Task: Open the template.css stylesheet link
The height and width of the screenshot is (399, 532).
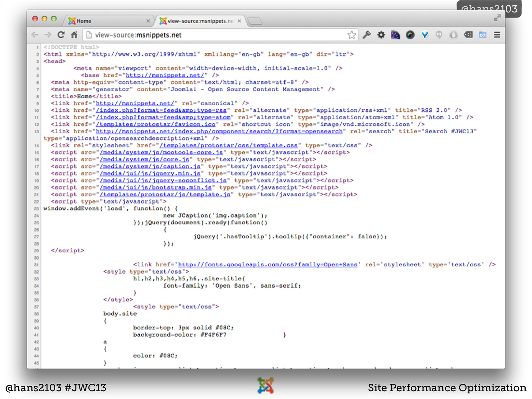Action: coord(228,145)
